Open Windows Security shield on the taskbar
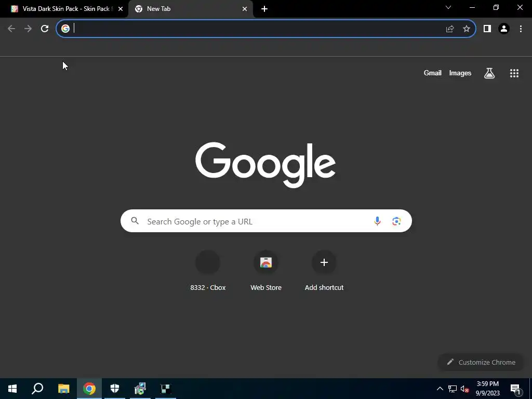 point(115,389)
